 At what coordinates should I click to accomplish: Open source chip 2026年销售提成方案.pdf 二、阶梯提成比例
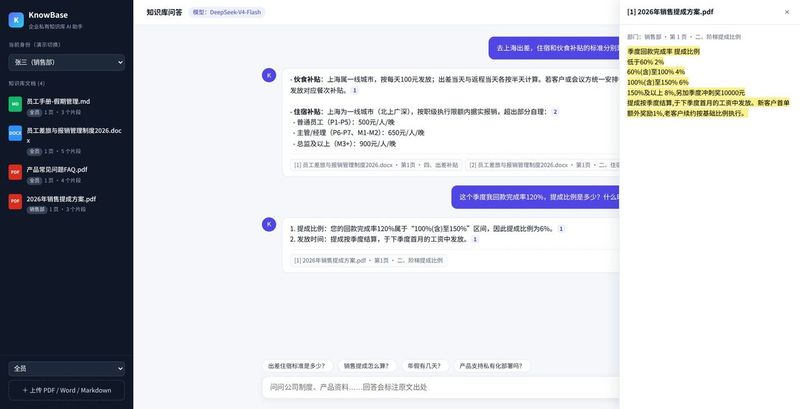click(x=368, y=261)
